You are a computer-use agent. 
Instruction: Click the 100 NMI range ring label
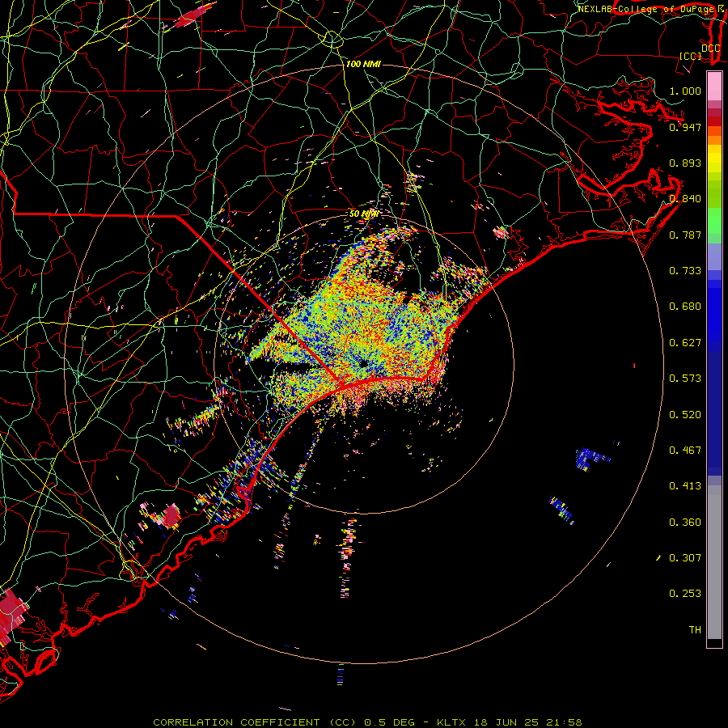363,64
